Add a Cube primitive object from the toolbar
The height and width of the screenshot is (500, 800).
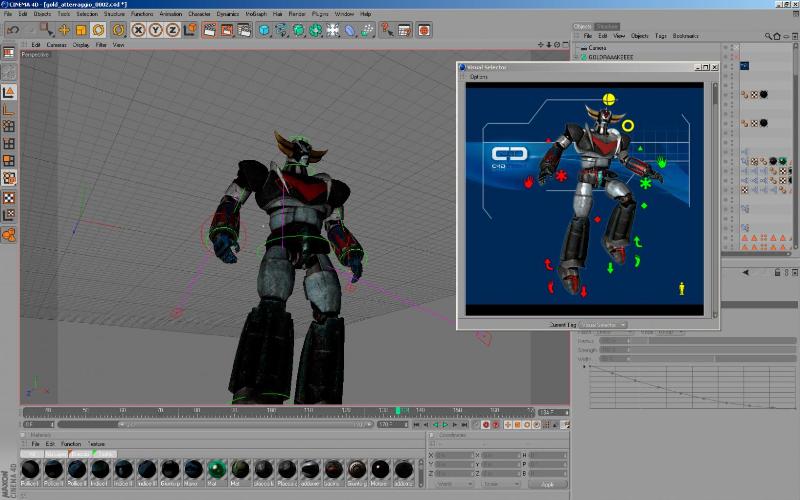264,31
